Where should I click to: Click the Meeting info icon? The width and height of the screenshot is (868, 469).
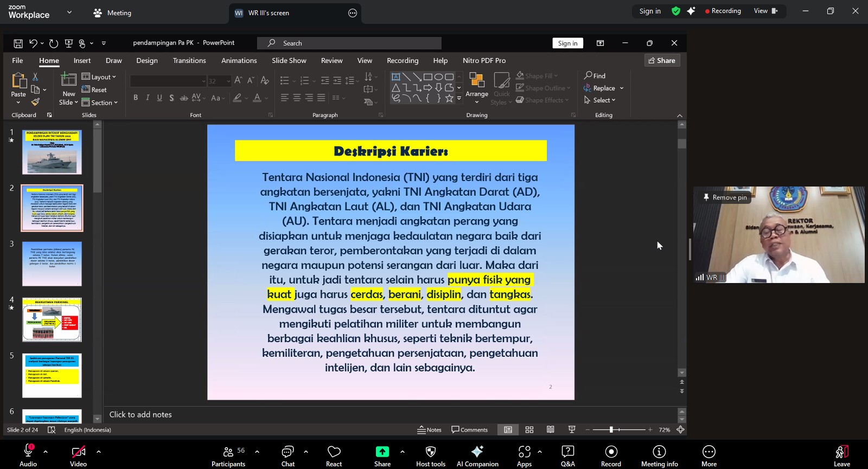pos(659,455)
